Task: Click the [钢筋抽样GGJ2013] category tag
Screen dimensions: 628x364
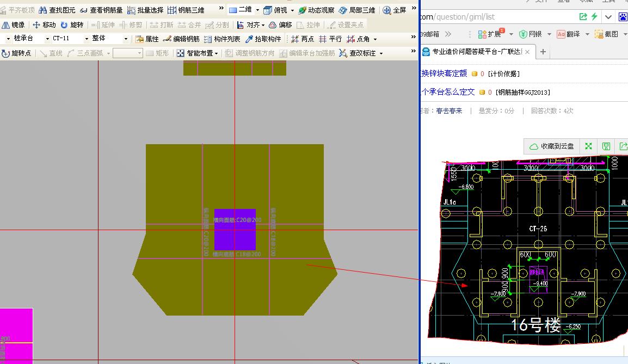Action: (522, 92)
